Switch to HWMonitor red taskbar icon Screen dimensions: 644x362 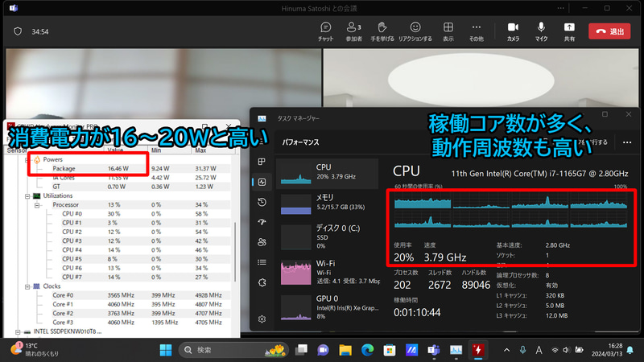(x=477, y=350)
